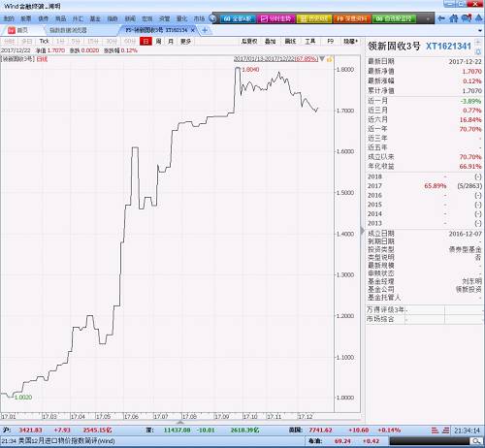Screen dimensions: 485x448
Task: Click the date range 2017/01/13-2017/12/22 link
Action: tap(275, 59)
